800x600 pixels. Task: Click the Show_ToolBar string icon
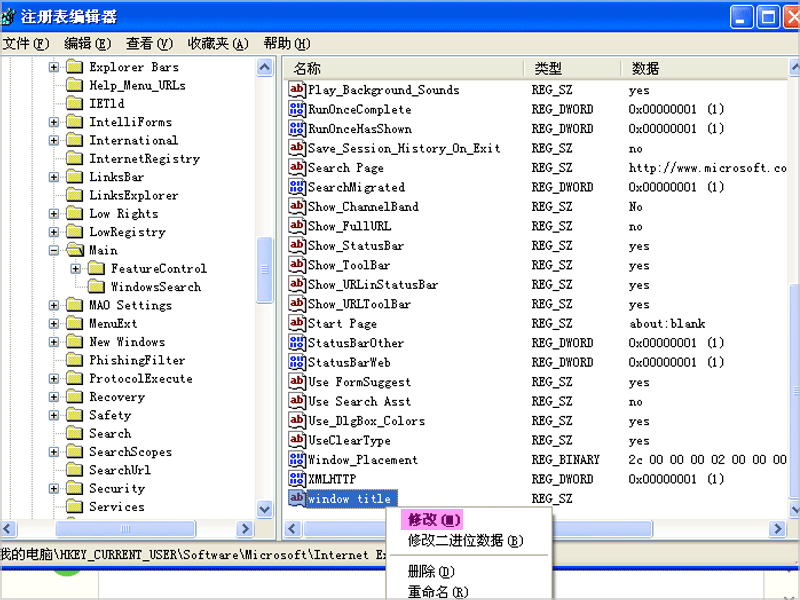tap(296, 265)
